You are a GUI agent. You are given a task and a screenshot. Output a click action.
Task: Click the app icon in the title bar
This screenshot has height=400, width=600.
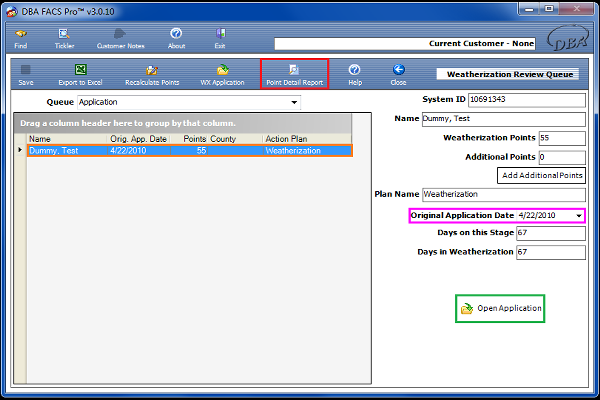(12, 11)
